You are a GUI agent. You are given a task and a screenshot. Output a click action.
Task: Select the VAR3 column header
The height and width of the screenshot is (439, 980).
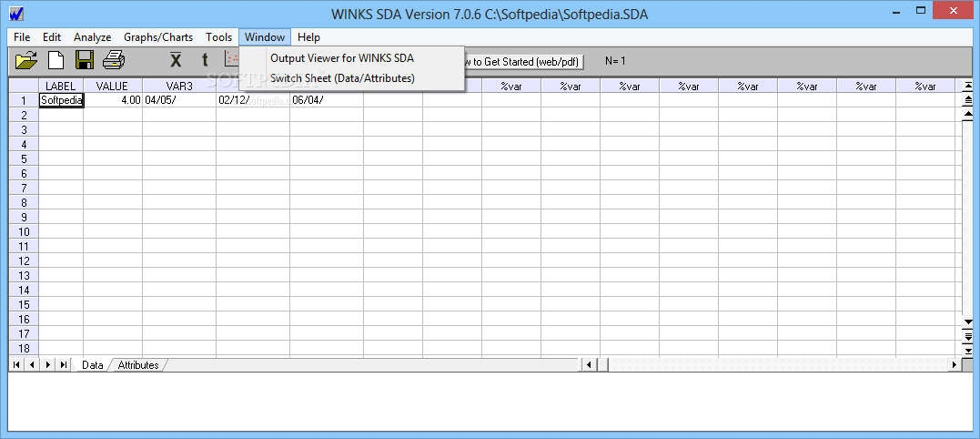coord(179,87)
